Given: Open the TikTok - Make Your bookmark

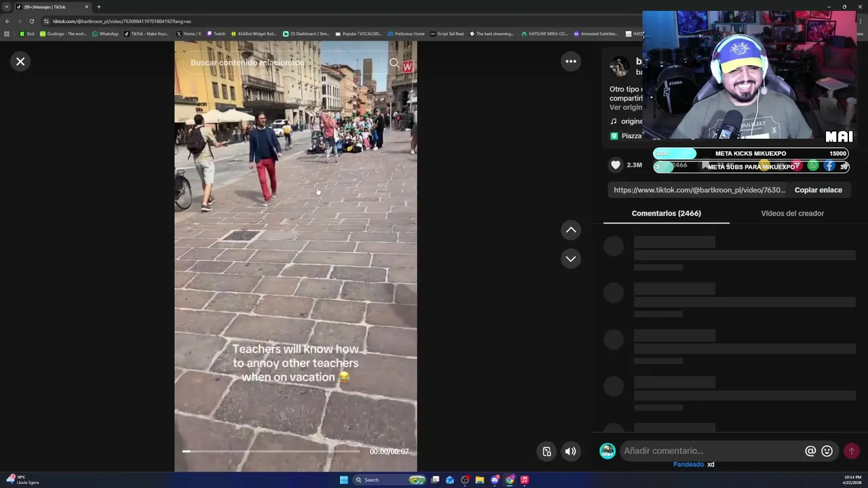Looking at the screenshot, I should click(146, 33).
